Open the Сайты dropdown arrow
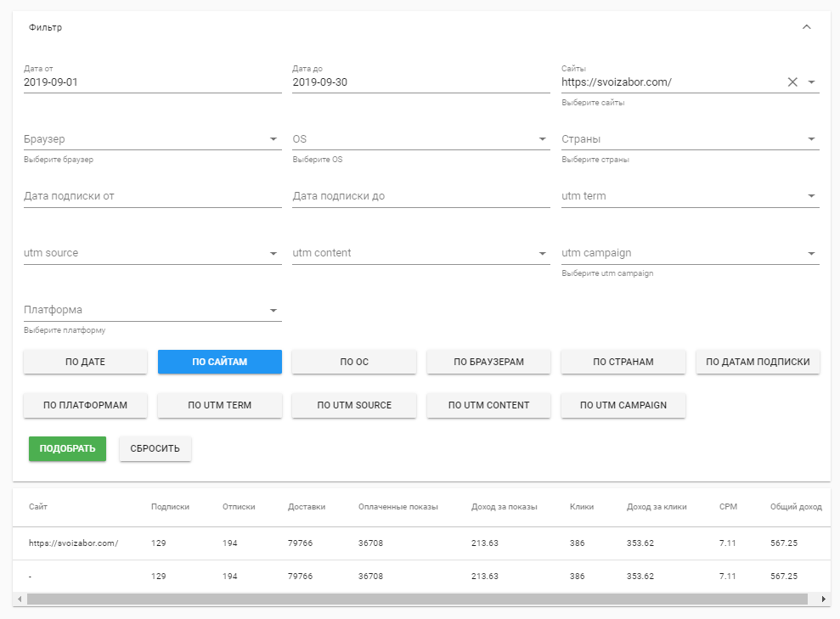Viewport: 840px width, 619px height. [811, 82]
